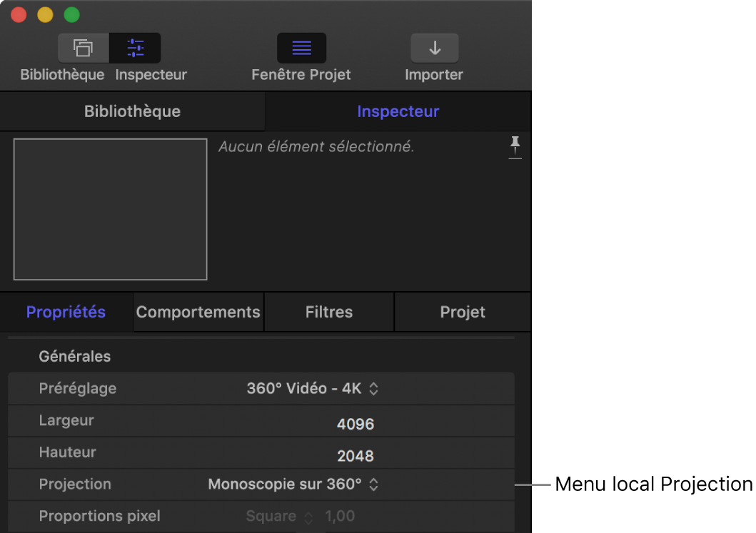Screen dimensions: 756x533
Task: Switch to the Comportements tab
Action: pos(198,312)
